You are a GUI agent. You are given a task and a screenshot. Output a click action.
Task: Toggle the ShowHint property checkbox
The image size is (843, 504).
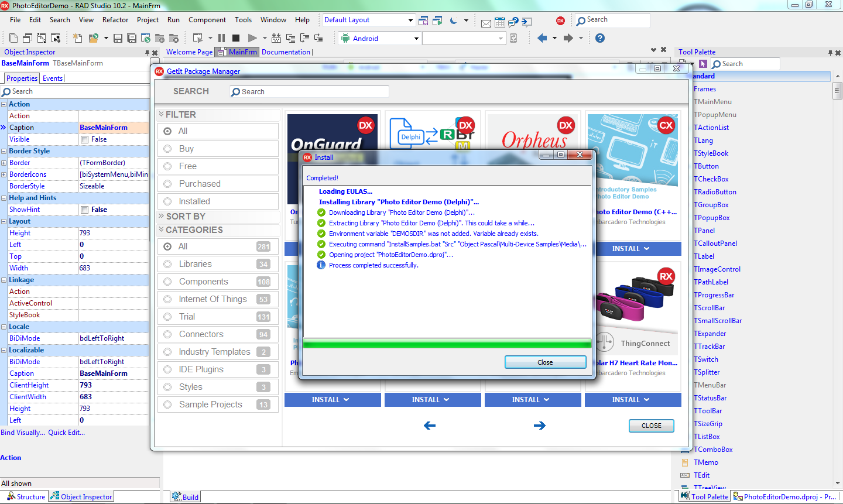click(85, 210)
